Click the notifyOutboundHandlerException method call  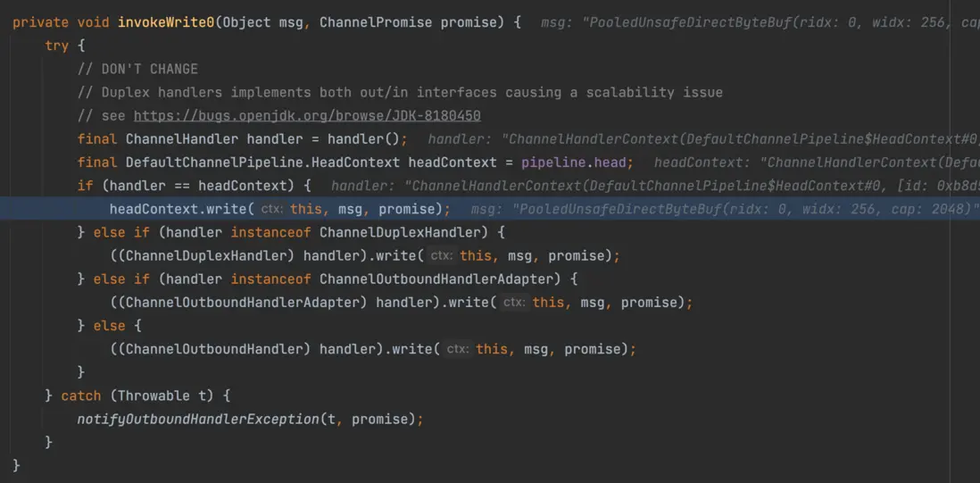(197, 419)
